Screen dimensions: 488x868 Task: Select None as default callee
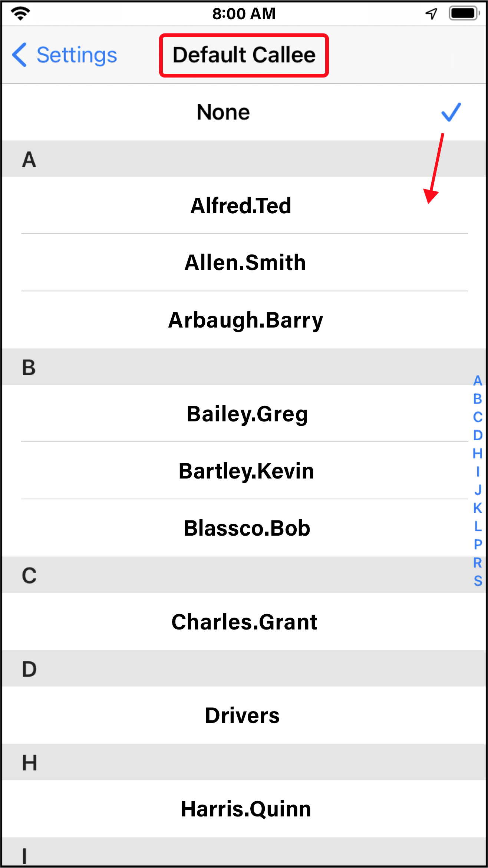coord(223,112)
